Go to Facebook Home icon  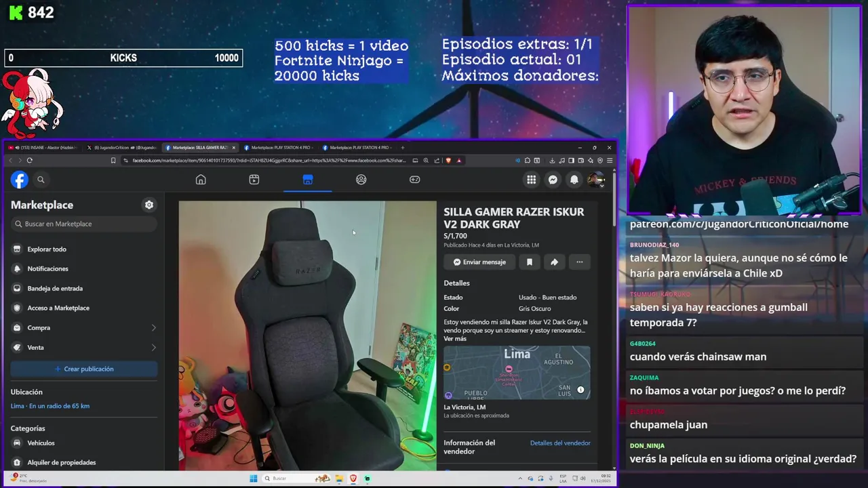(x=201, y=180)
